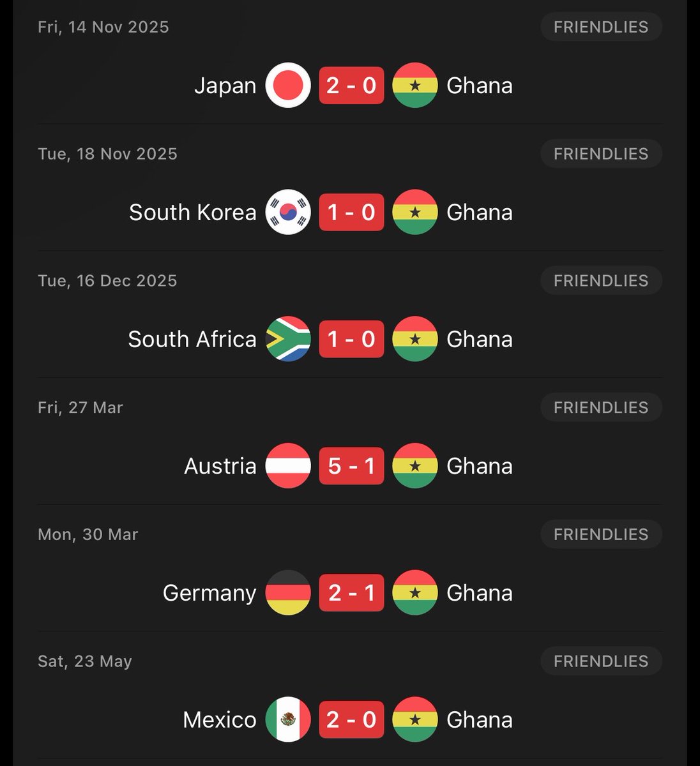Open the Austria 5 - 1 score

click(351, 466)
